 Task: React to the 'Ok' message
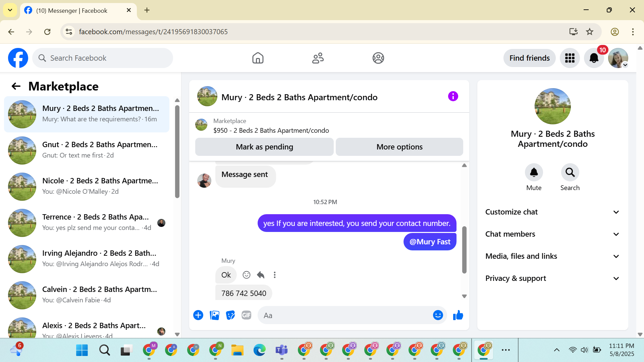pyautogui.click(x=247, y=275)
